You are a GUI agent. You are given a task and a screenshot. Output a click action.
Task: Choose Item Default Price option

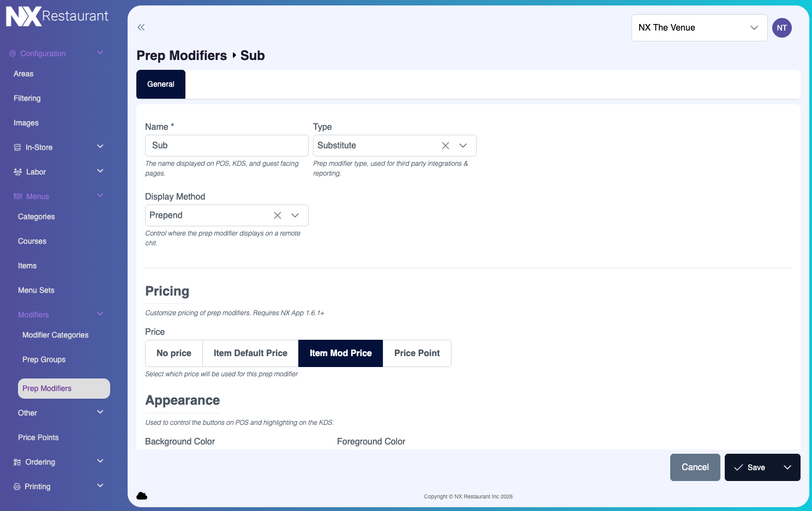250,353
